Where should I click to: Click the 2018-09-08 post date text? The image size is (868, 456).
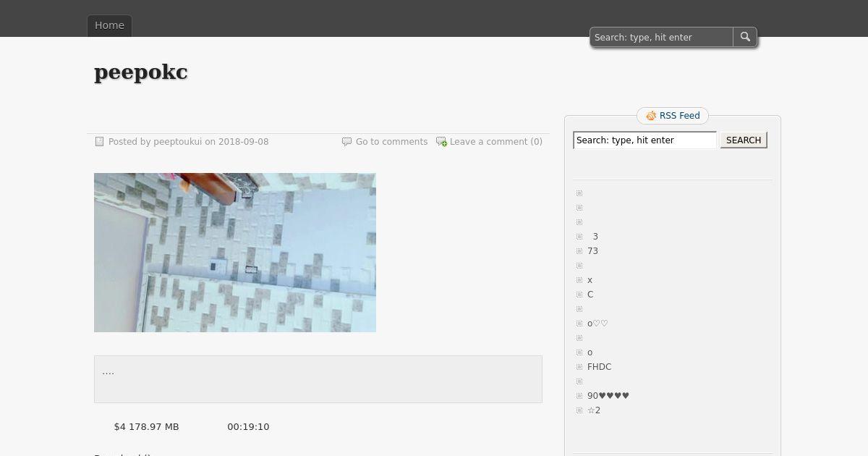(243, 142)
